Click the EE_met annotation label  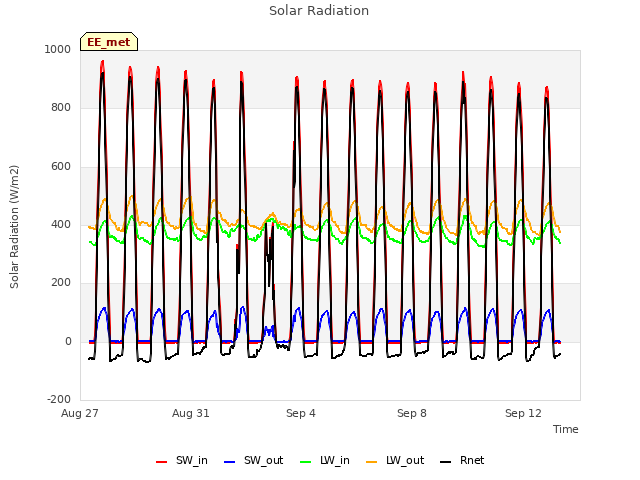[x=109, y=42]
